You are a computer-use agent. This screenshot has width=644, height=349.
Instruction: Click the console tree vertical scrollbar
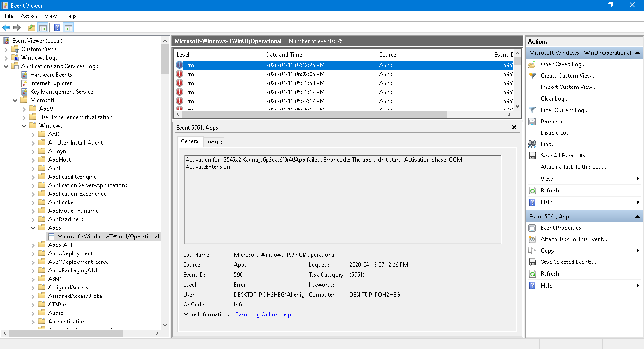[165, 60]
